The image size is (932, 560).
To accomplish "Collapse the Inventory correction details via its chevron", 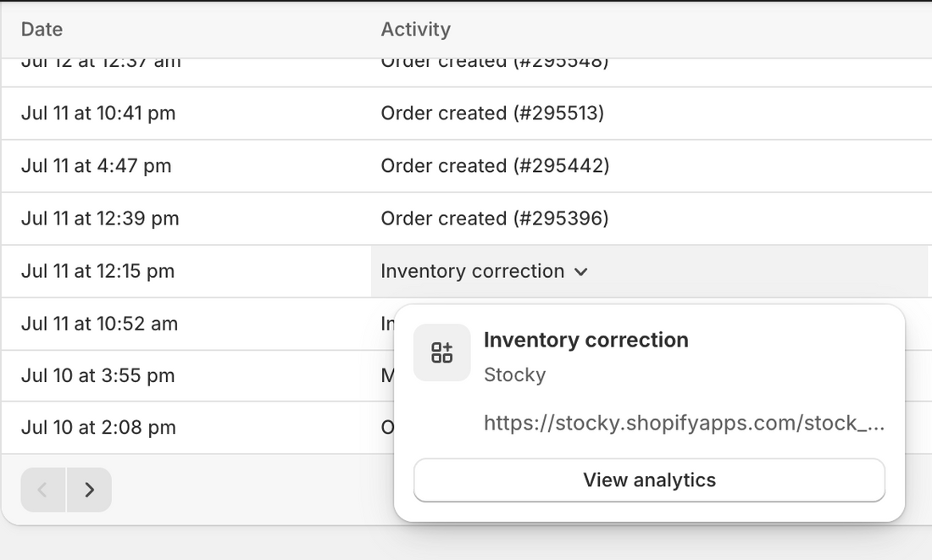I will [x=581, y=273].
